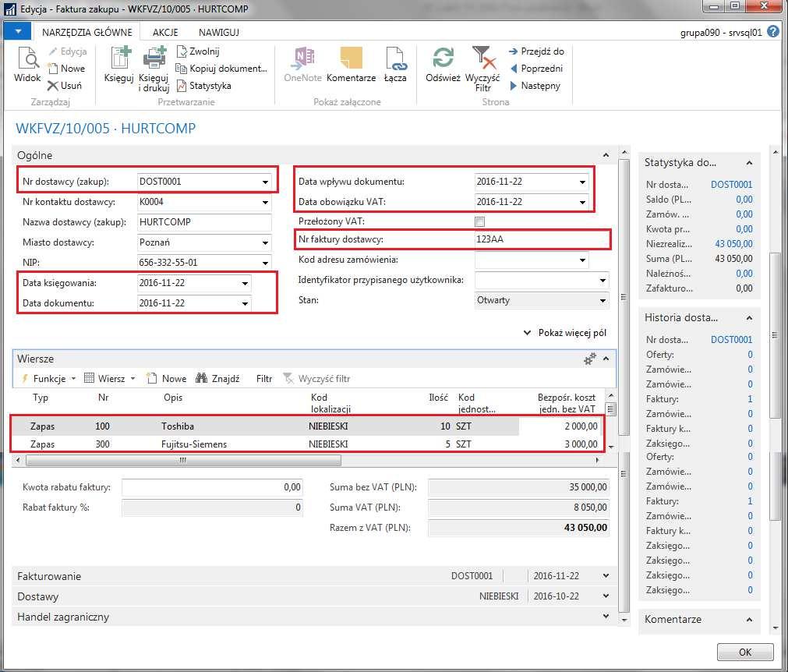
Task: Refresh the page with Odśwież
Action: coord(443,58)
